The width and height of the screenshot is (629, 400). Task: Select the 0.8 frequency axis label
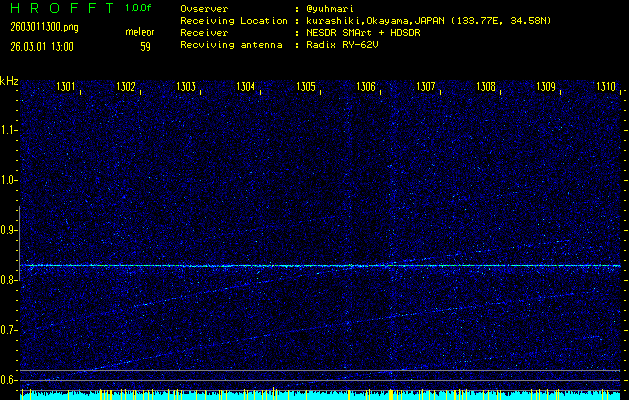(9, 280)
